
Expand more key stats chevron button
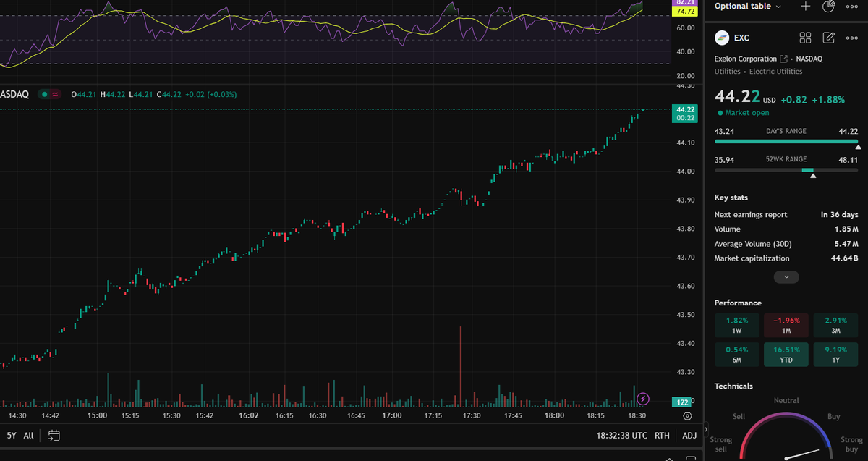point(786,276)
